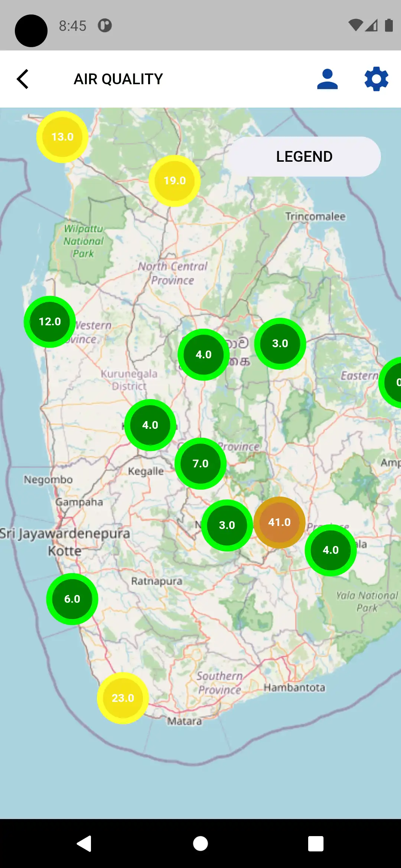The height and width of the screenshot is (868, 401).
Task: Tap the back arrow in the header
Action: (x=23, y=79)
